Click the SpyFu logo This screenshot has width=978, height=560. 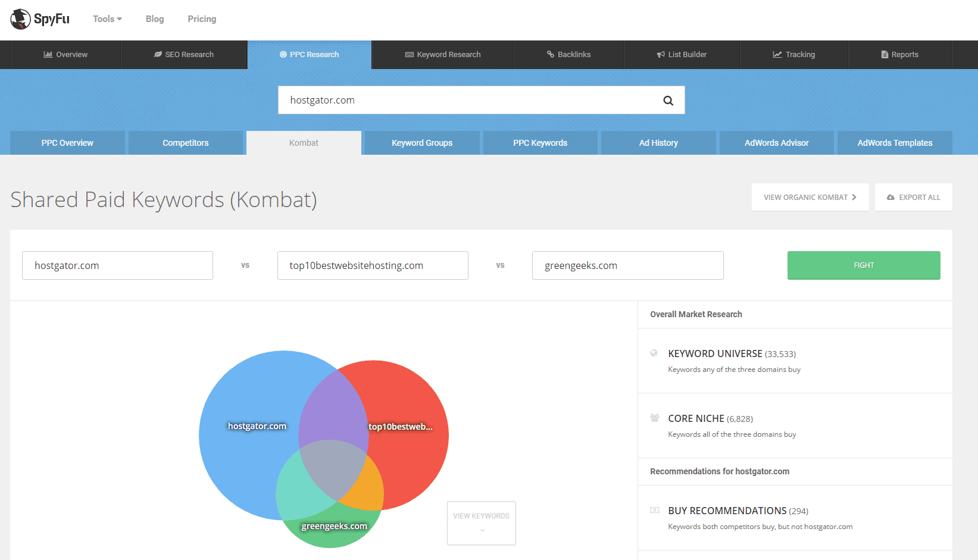(x=40, y=19)
